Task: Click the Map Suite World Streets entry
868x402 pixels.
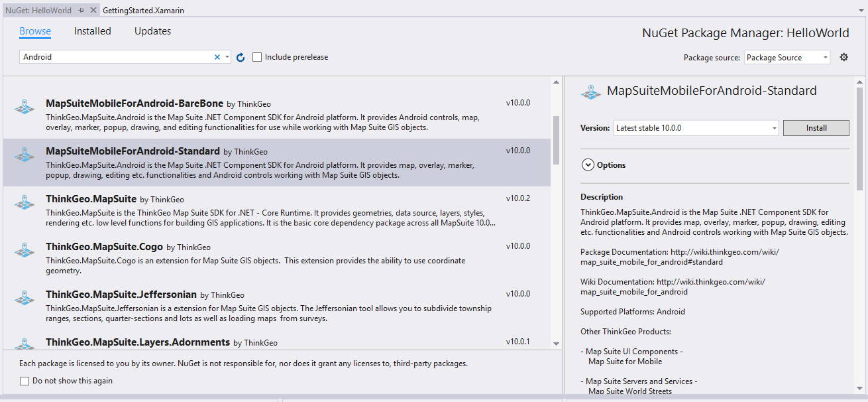Action: pyautogui.click(x=630, y=391)
